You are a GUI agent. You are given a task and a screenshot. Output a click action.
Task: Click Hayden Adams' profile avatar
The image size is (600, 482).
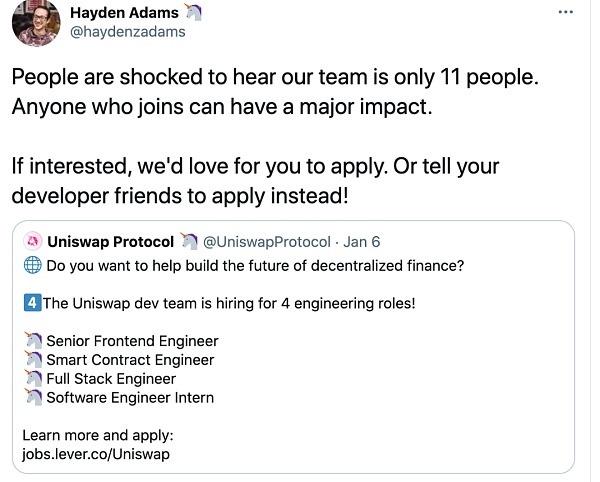pos(35,22)
